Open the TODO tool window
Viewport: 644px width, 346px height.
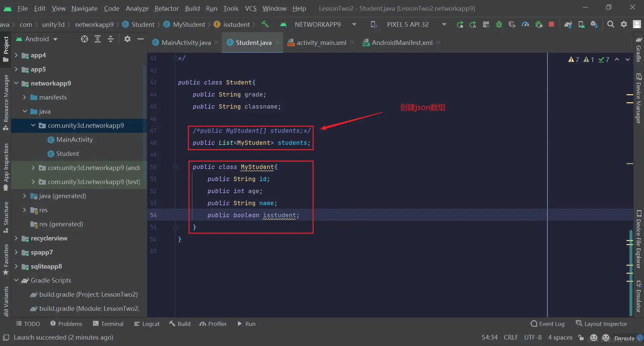tap(28, 324)
